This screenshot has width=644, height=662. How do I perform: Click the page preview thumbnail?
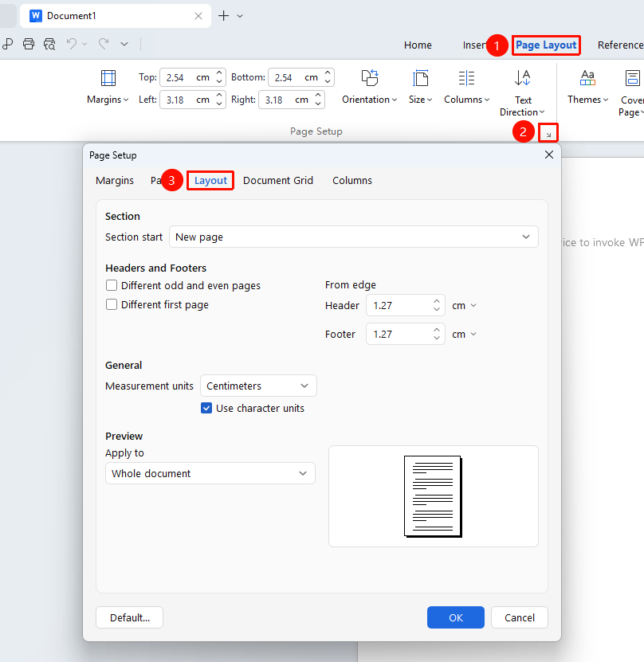(433, 496)
